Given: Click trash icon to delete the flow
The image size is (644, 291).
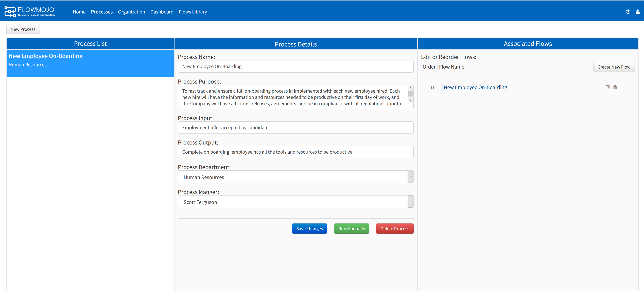Looking at the screenshot, I should (x=615, y=87).
